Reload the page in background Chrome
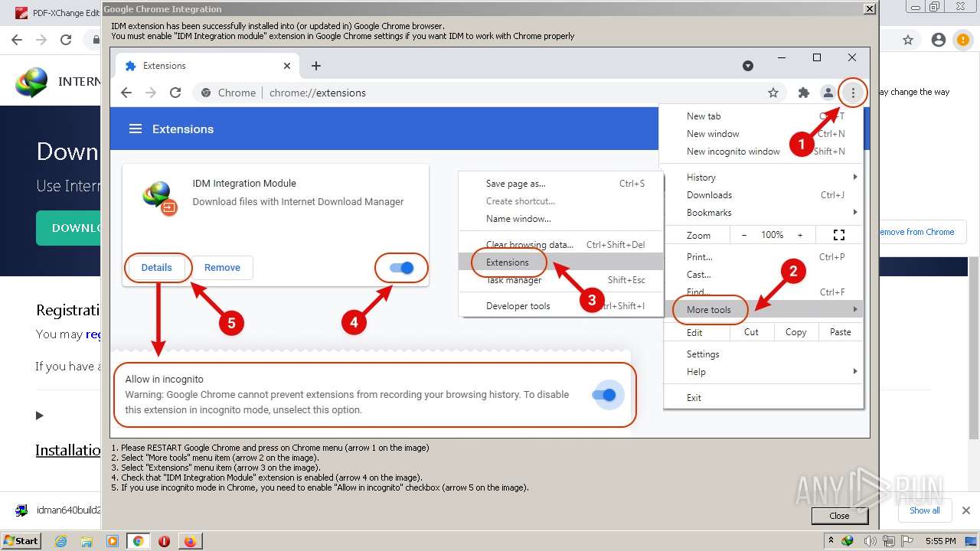 click(66, 40)
